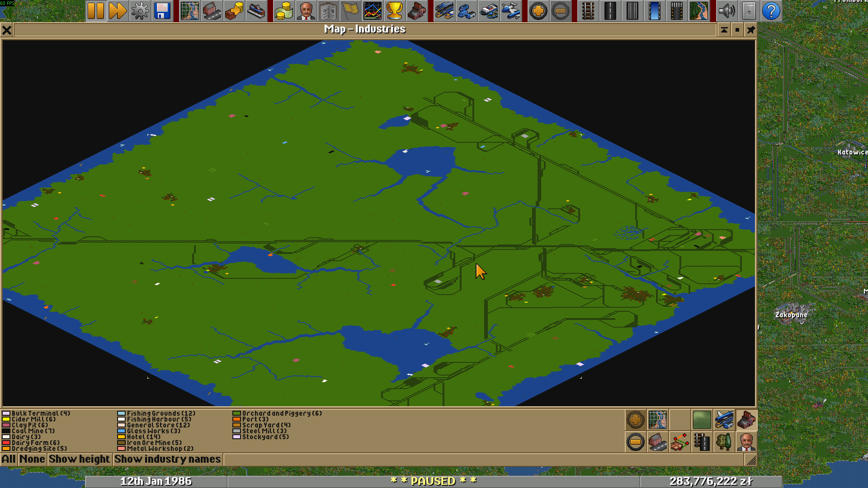Click the All industries button

click(9, 460)
